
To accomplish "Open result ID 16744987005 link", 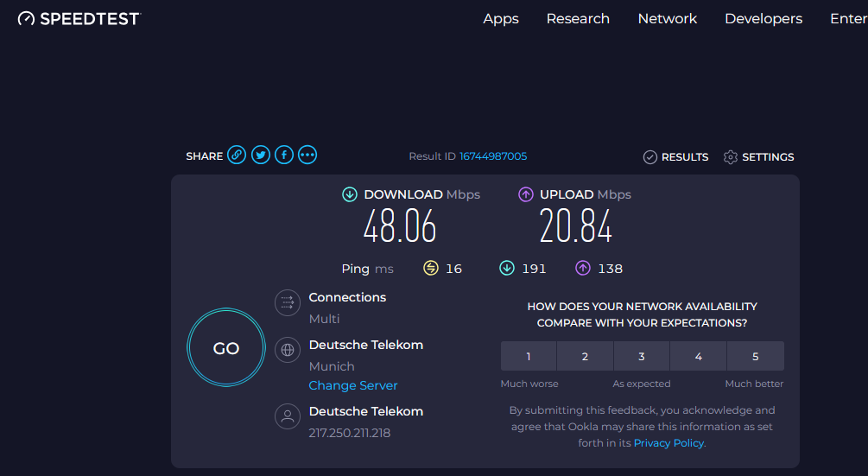I will pyautogui.click(x=493, y=156).
